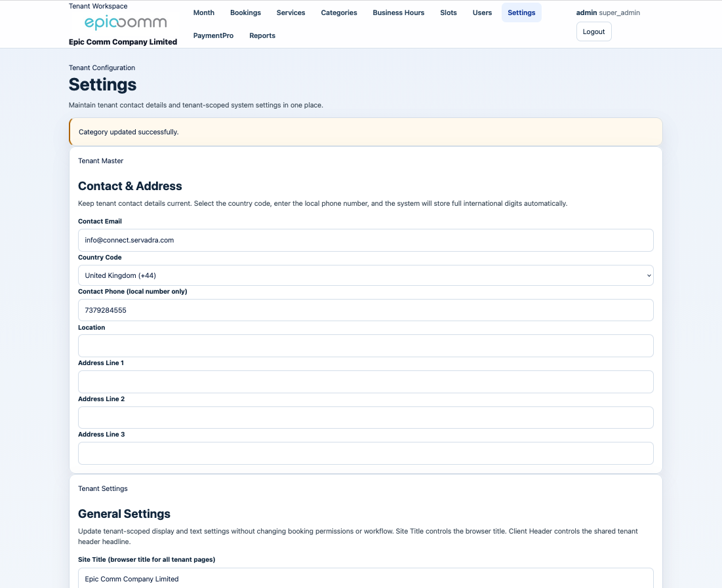The height and width of the screenshot is (588, 722).
Task: Open Business Hours page
Action: (398, 12)
